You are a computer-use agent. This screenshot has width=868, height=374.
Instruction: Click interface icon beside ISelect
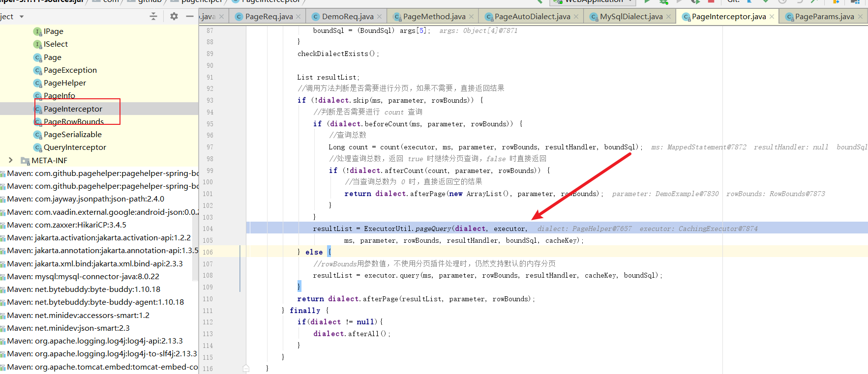click(x=37, y=44)
